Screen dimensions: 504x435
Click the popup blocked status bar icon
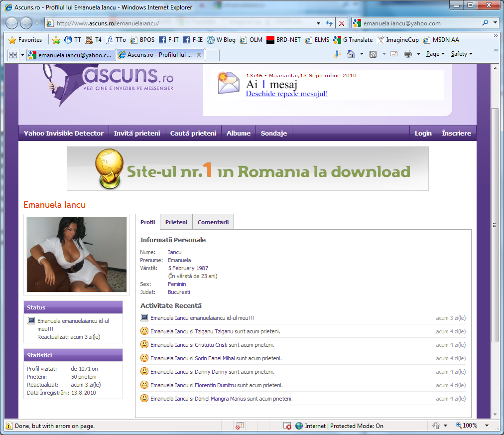tap(240, 426)
